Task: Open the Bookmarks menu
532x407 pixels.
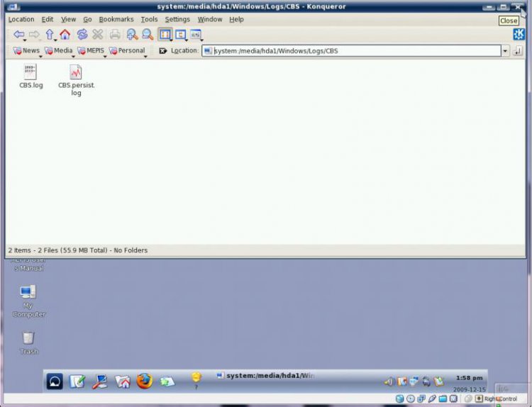Action: pos(116,19)
